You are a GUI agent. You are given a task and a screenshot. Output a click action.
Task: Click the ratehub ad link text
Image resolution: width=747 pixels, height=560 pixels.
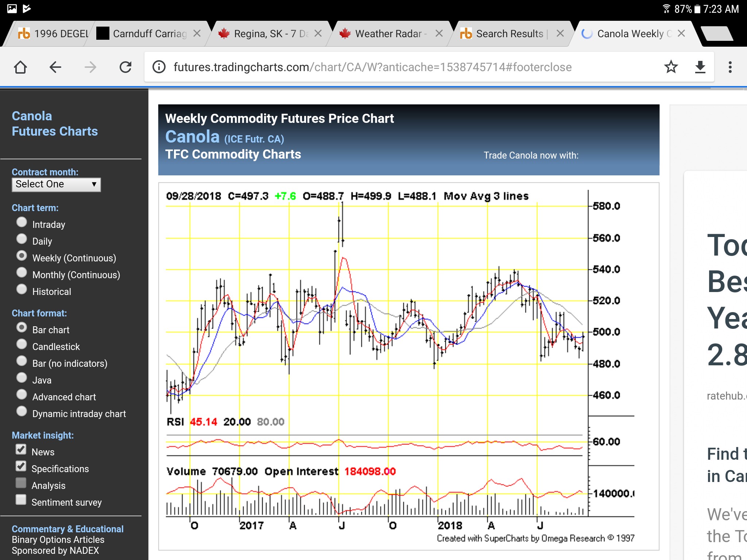(x=727, y=396)
